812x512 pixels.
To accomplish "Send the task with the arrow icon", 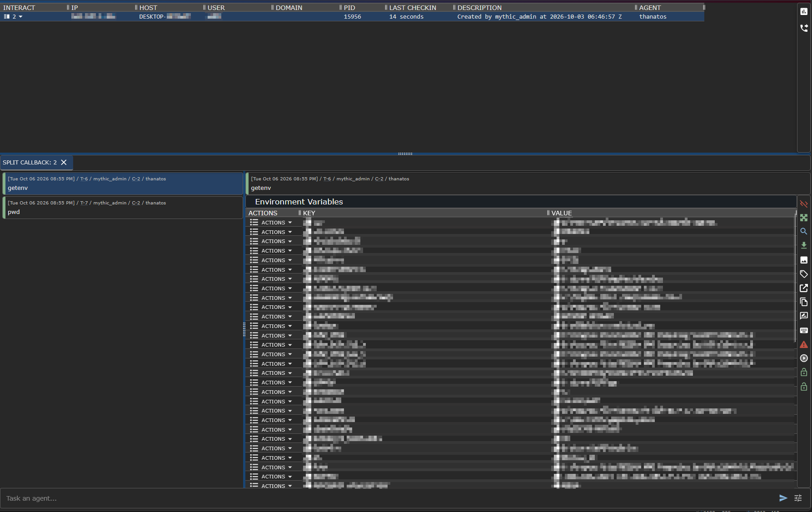I will tap(783, 498).
